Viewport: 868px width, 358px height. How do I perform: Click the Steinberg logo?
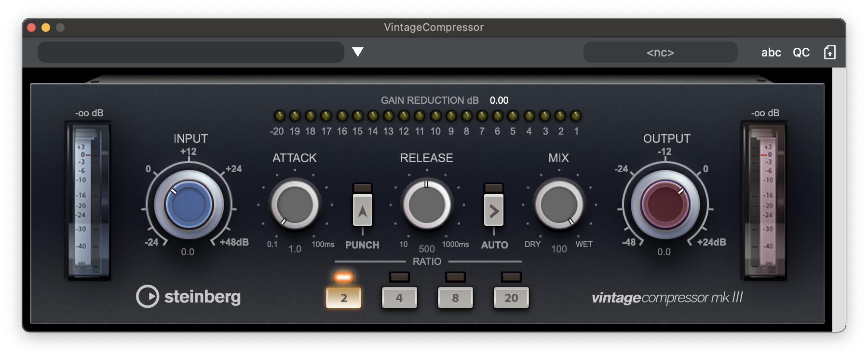[188, 297]
